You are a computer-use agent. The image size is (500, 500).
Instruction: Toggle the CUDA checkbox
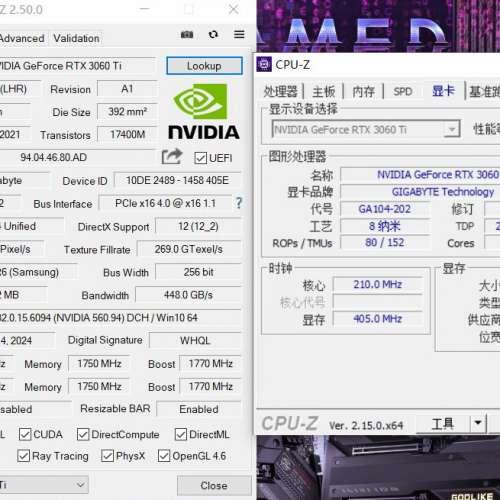[x=25, y=434]
